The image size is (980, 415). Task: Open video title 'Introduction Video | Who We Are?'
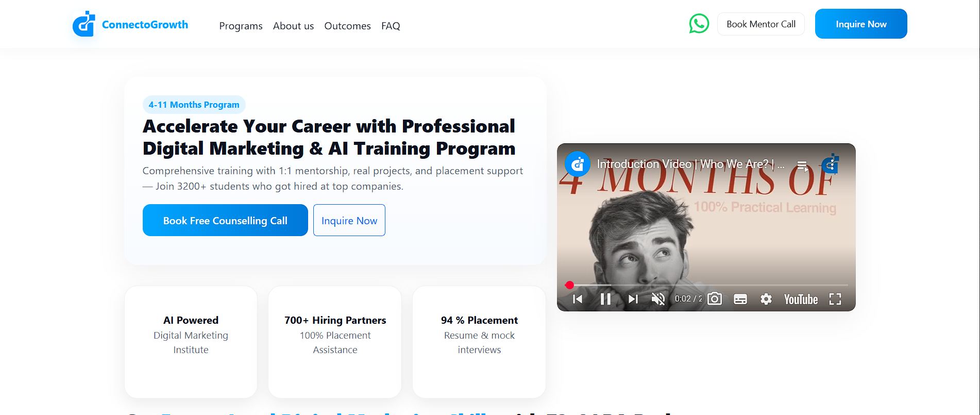690,164
